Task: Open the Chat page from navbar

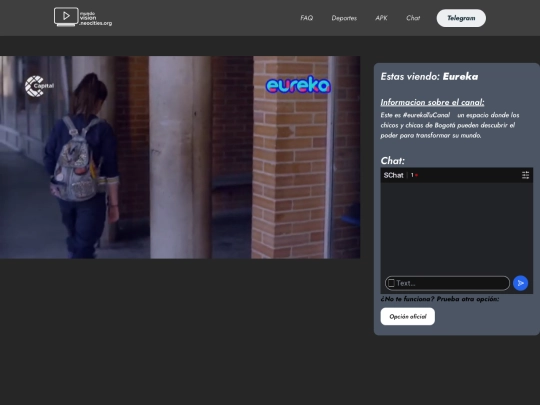Action: tap(413, 18)
